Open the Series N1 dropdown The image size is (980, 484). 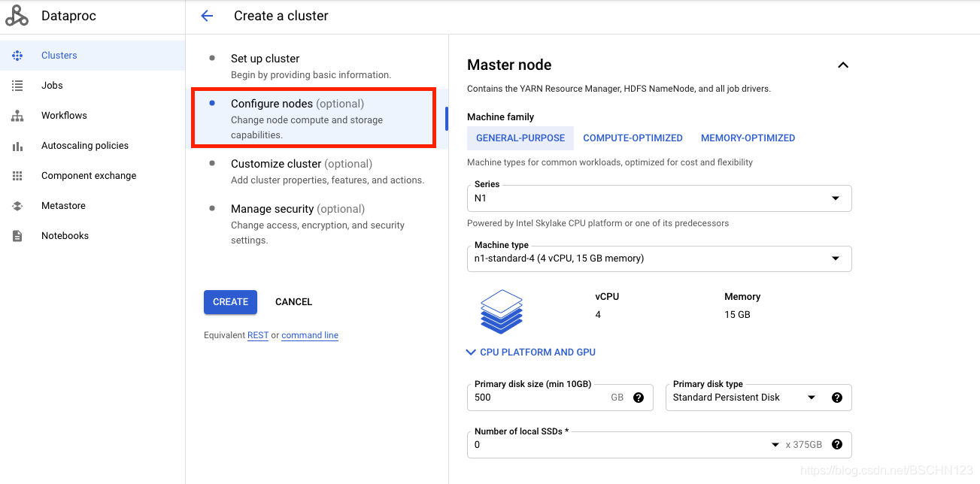point(660,198)
